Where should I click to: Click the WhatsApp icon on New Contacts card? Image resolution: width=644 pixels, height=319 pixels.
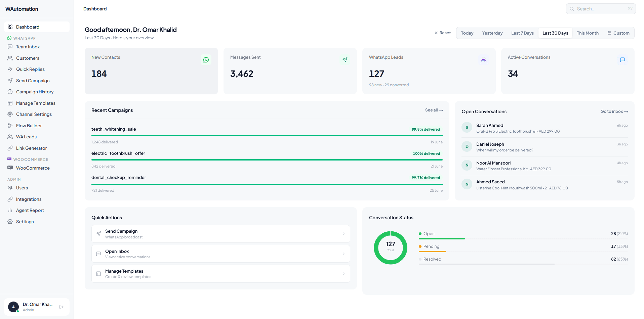(206, 60)
